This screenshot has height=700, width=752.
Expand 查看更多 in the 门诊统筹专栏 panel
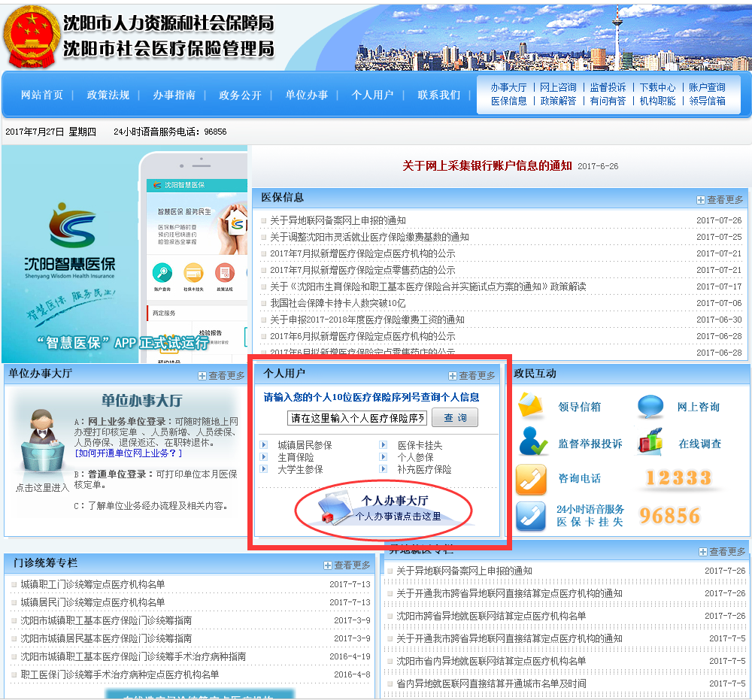[347, 565]
